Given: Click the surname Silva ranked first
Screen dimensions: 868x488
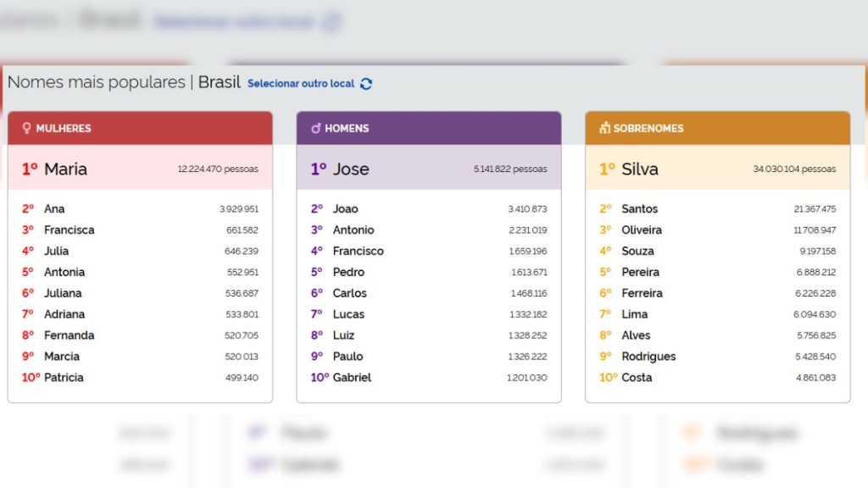Looking at the screenshot, I should click(x=642, y=169).
